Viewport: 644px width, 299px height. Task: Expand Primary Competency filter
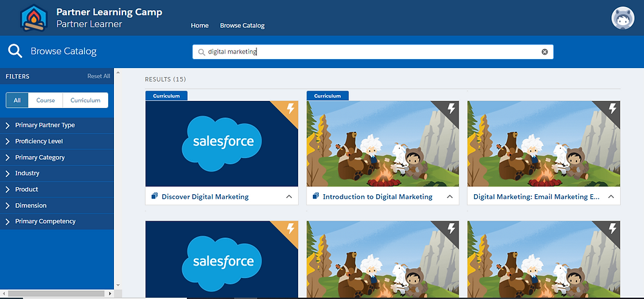click(x=57, y=221)
